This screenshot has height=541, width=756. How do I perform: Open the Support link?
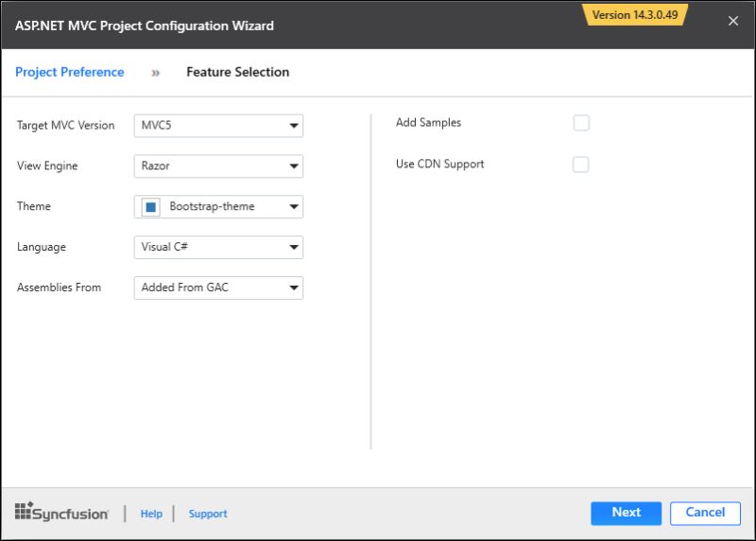pyautogui.click(x=208, y=514)
